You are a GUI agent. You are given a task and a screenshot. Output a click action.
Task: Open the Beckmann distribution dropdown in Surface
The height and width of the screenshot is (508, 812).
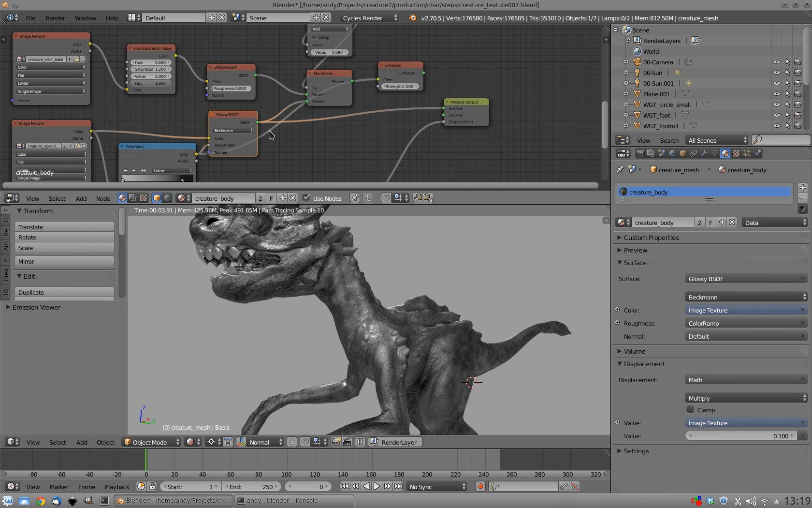pos(746,297)
